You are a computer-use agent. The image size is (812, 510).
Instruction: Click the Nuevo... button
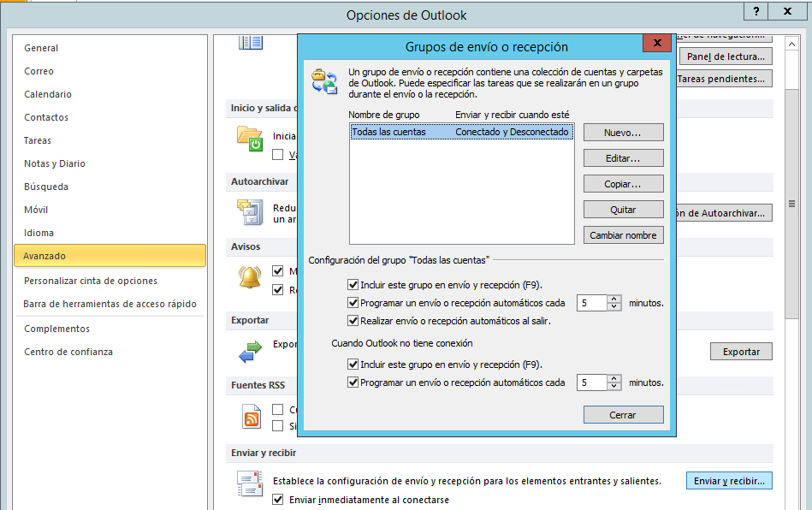pos(624,133)
